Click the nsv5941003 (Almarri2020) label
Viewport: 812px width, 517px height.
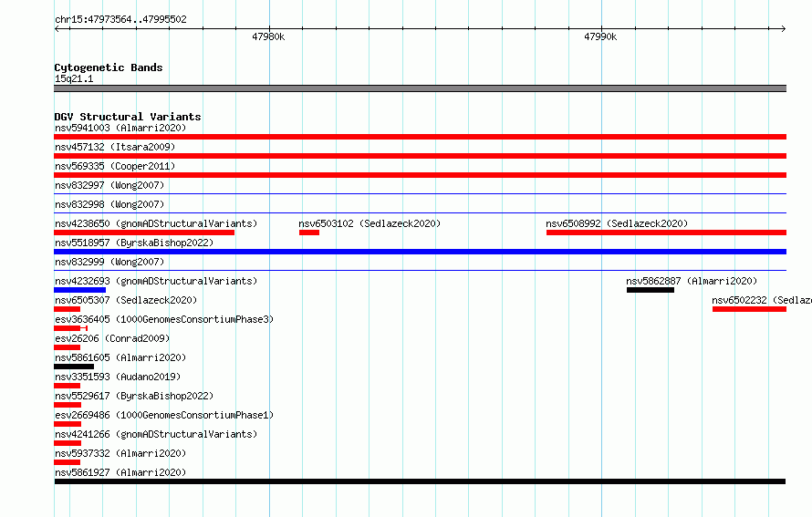[x=120, y=128]
